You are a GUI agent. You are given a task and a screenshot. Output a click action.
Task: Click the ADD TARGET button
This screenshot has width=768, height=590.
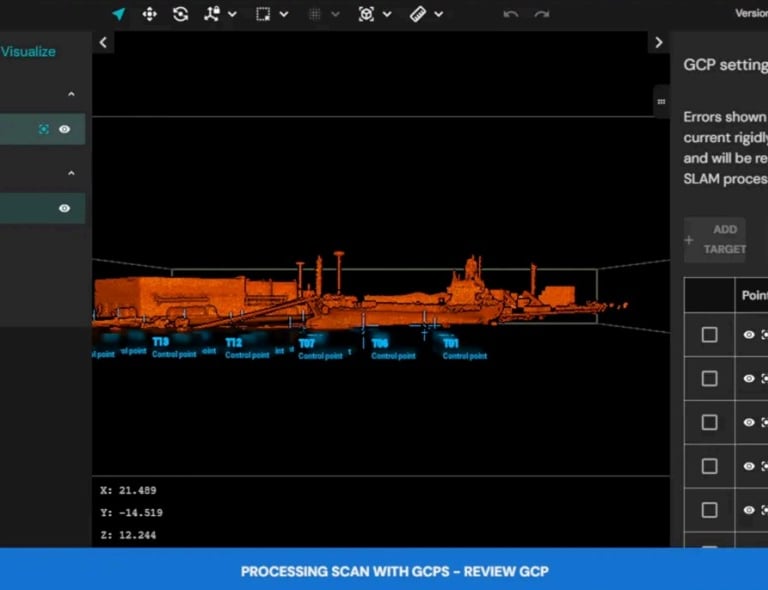[x=715, y=239]
